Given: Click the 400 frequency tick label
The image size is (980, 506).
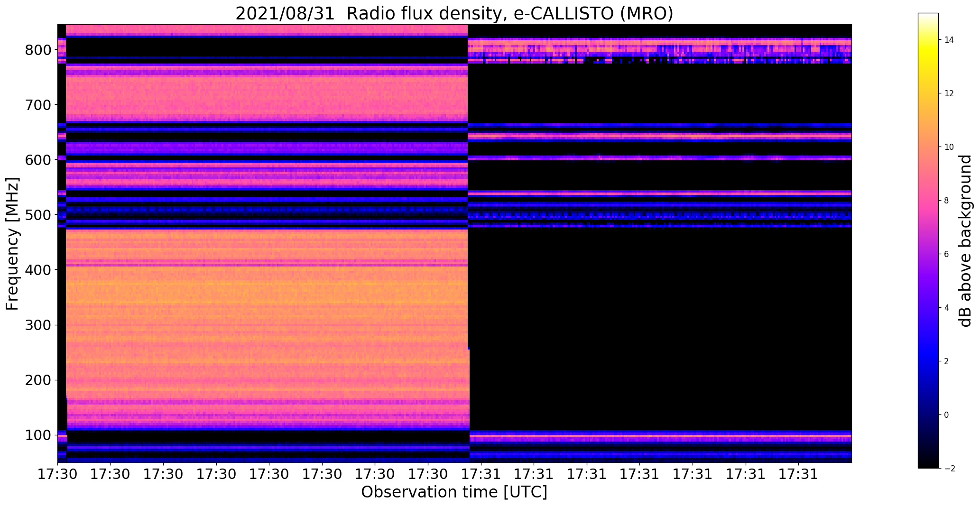Looking at the screenshot, I should tap(38, 270).
